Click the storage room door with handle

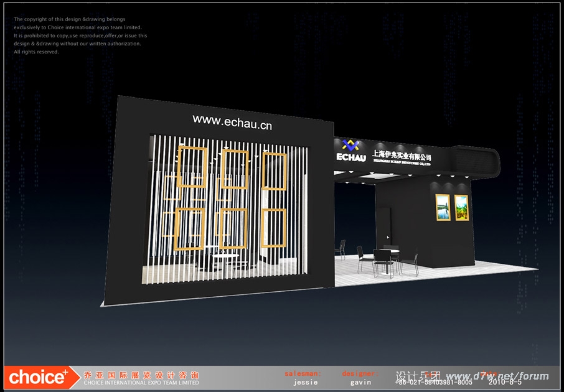[x=383, y=226]
